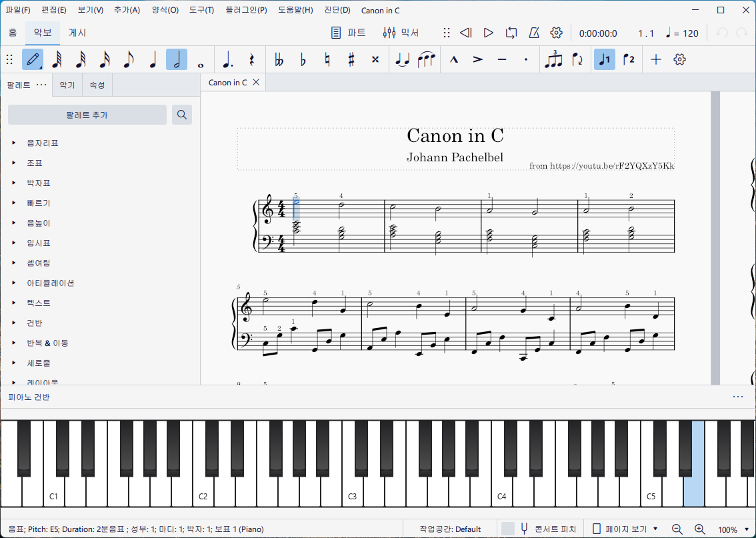Add the staccato articulation

click(526, 60)
